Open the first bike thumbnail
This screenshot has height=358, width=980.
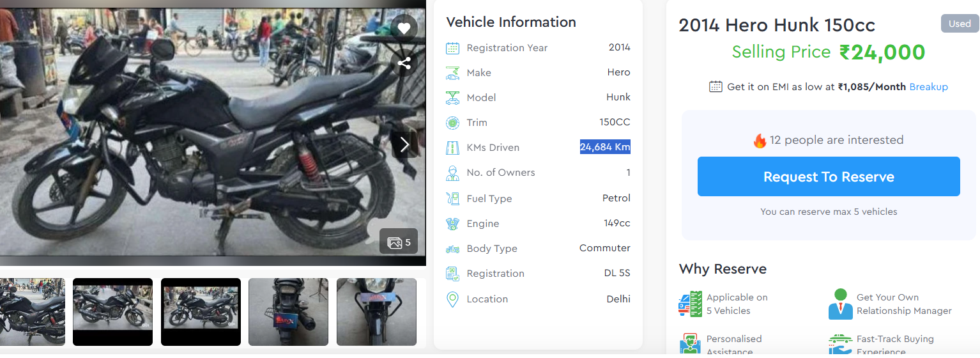pyautogui.click(x=32, y=312)
